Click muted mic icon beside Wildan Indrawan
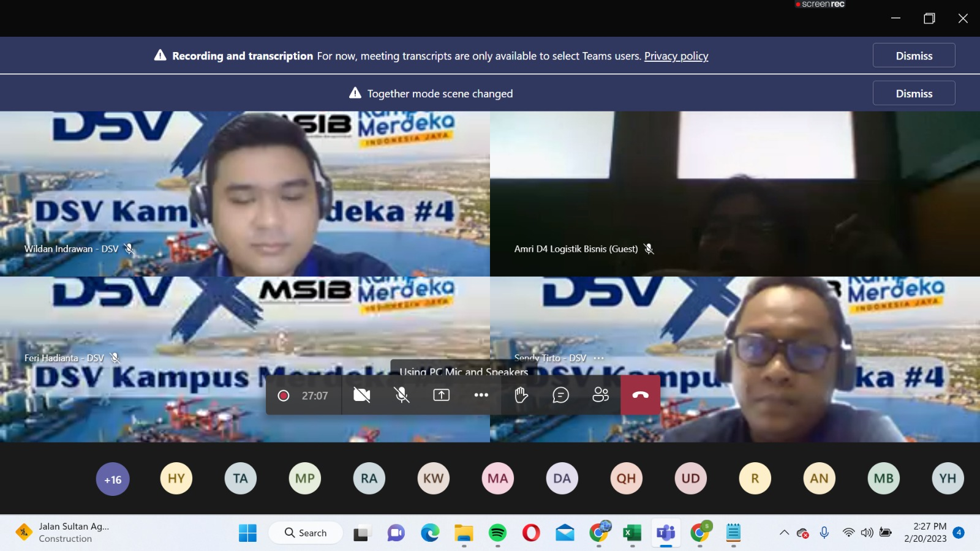The width and height of the screenshot is (980, 551). [x=129, y=249]
